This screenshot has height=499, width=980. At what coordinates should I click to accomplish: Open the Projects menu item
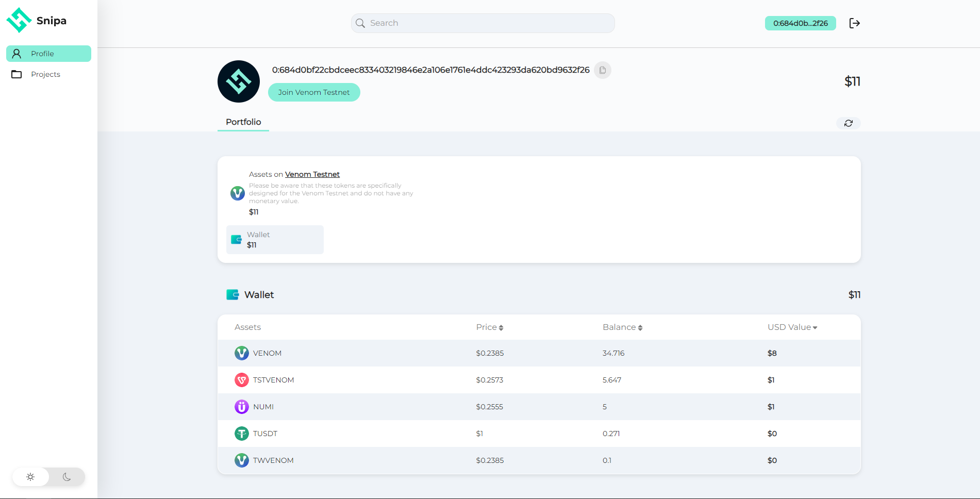point(48,74)
